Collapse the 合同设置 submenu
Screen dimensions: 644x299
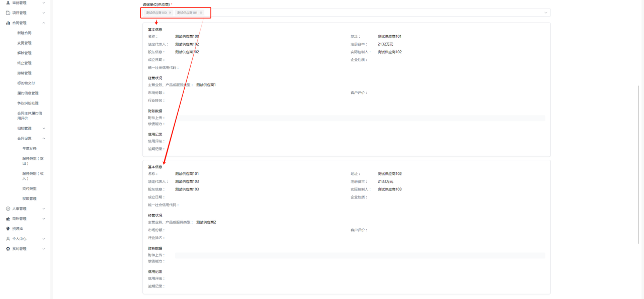coord(44,138)
